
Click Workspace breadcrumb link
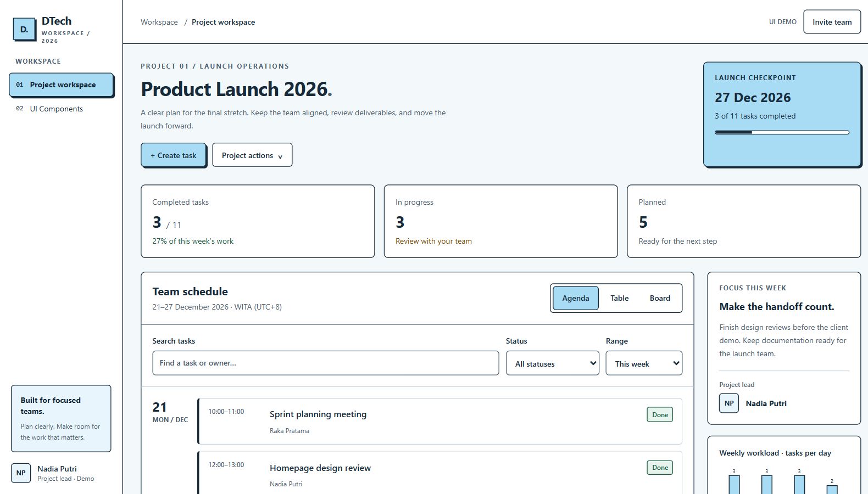[159, 22]
